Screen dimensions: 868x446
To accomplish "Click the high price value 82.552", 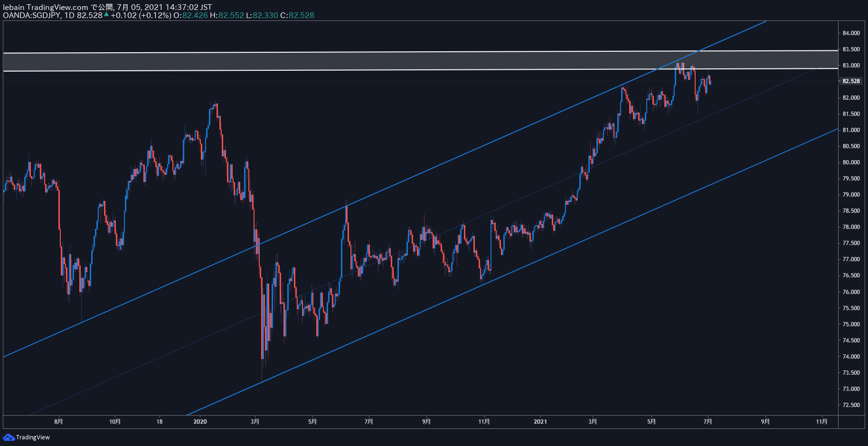I will (231, 15).
